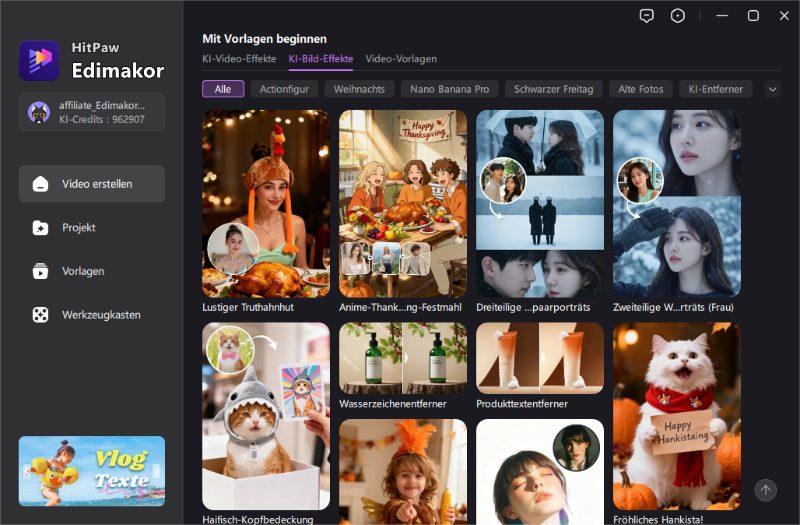Open the hexagon settings icon

[678, 15]
